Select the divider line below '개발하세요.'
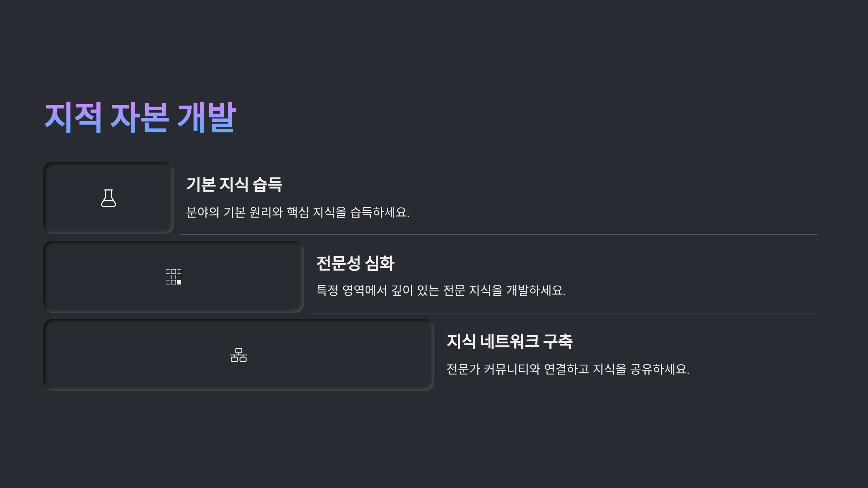This screenshot has height=488, width=868. (x=564, y=313)
